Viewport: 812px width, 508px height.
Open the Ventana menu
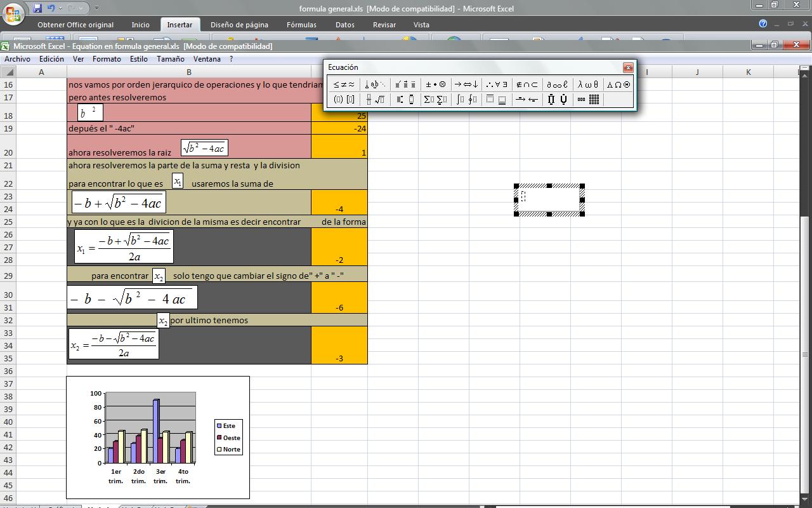tap(207, 59)
